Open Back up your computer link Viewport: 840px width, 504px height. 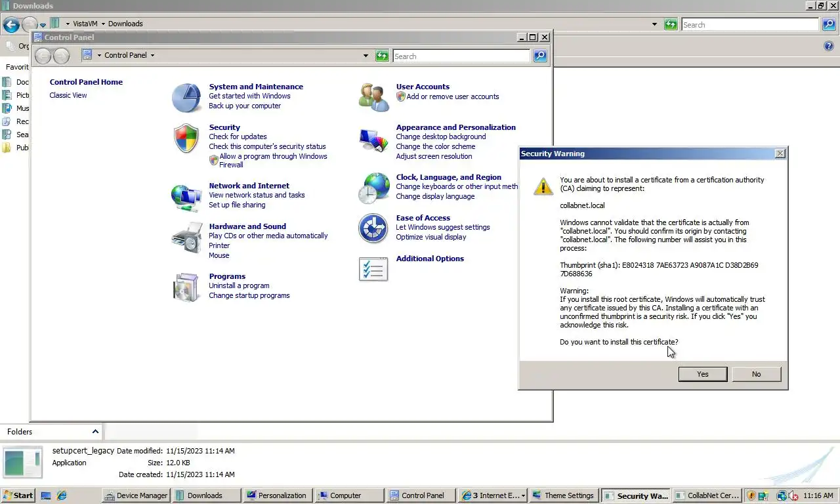(245, 106)
